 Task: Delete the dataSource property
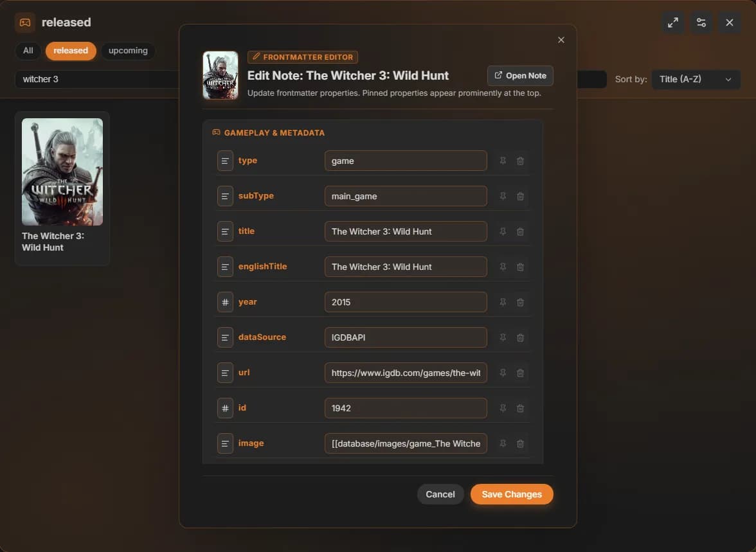(520, 337)
